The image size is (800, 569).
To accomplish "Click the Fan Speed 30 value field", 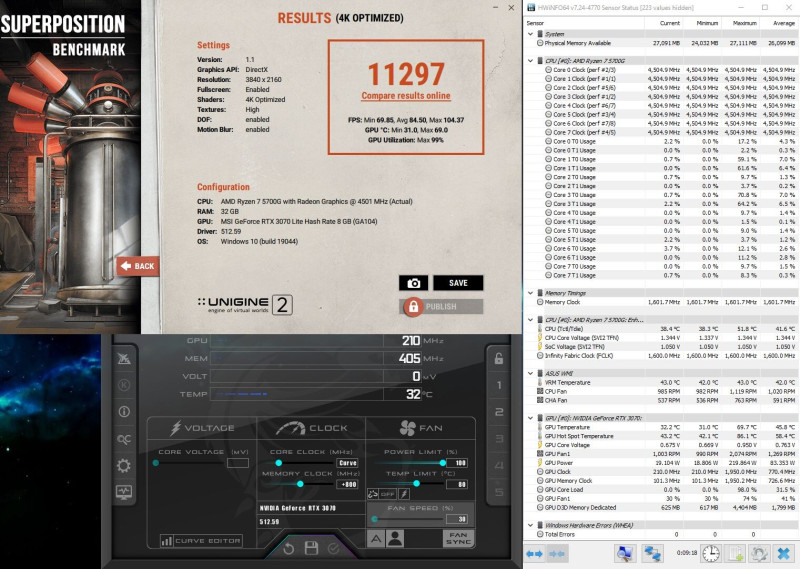I will [x=457, y=519].
